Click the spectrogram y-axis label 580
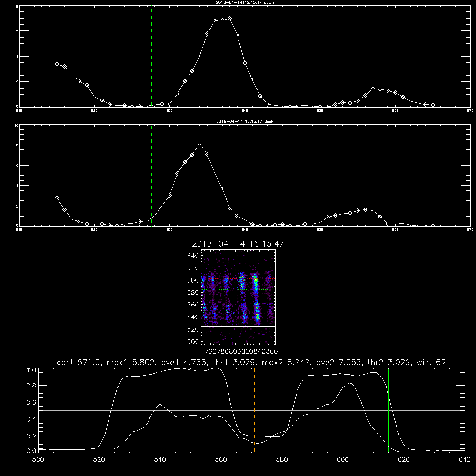The width and height of the screenshot is (476, 476). coord(193,293)
